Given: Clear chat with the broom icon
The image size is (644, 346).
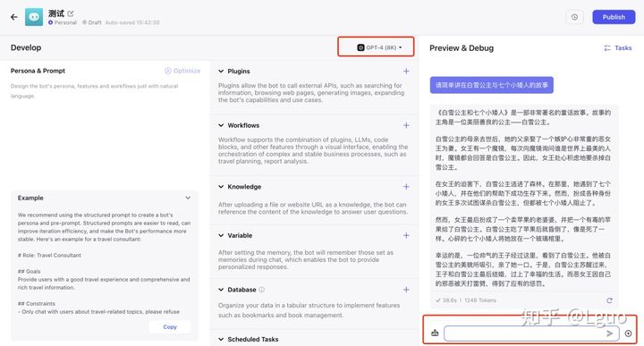Looking at the screenshot, I should [x=435, y=333].
